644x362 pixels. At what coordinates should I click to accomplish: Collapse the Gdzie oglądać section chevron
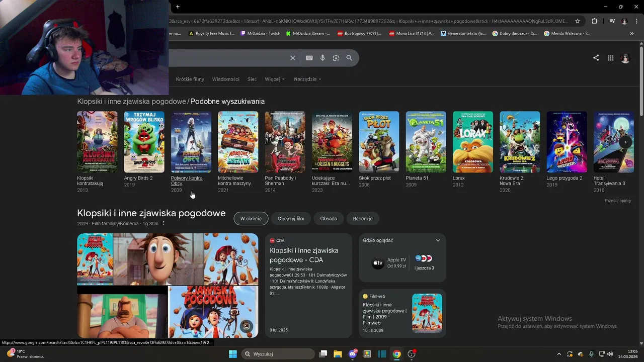(438, 240)
